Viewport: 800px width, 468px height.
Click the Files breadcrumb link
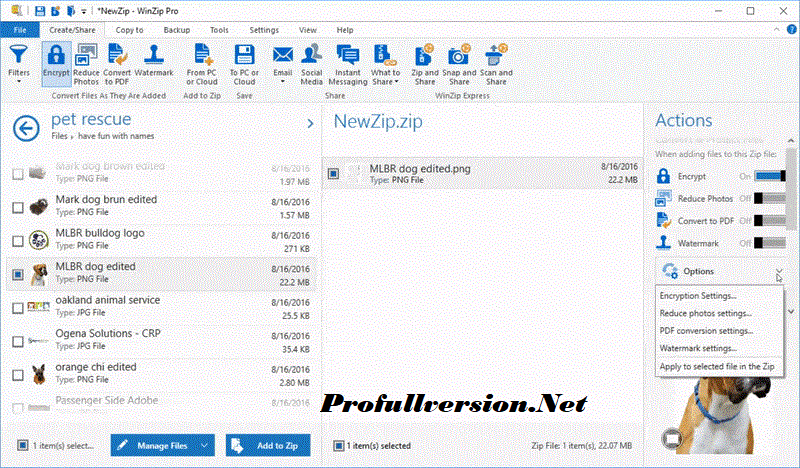coord(59,136)
